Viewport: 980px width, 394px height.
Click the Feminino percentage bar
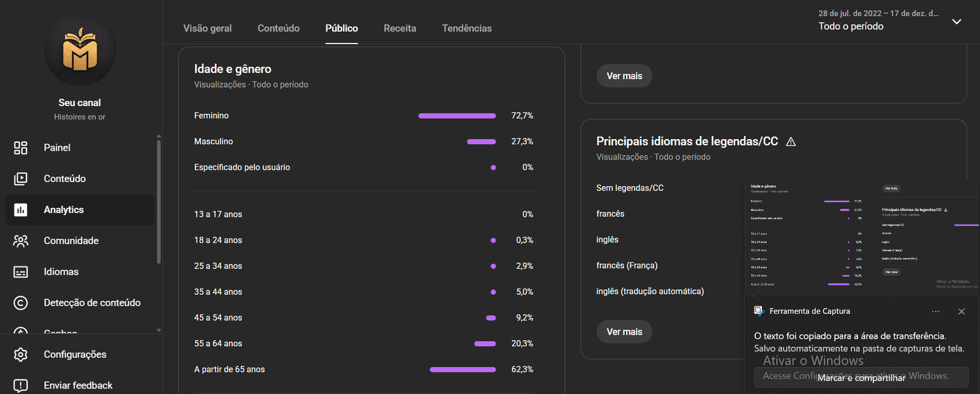pyautogui.click(x=457, y=116)
